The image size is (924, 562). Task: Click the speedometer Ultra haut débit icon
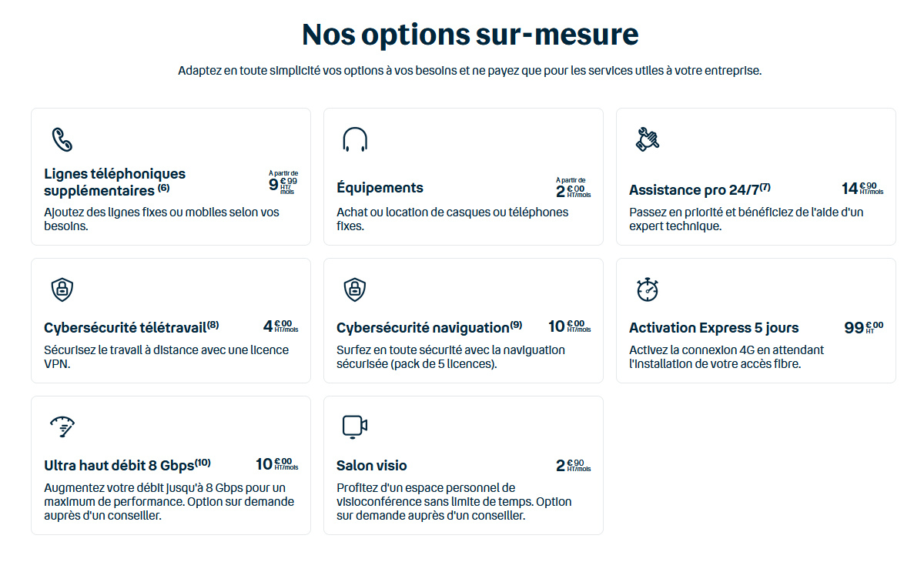[62, 427]
